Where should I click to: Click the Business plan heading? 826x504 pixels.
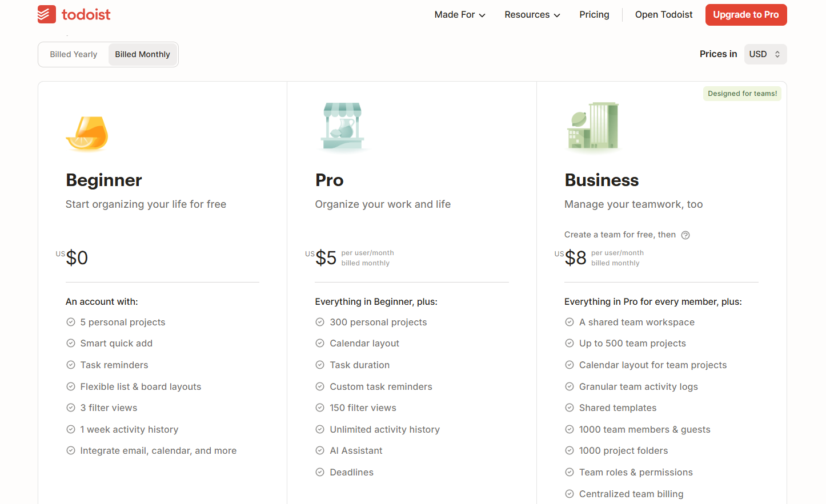click(602, 180)
